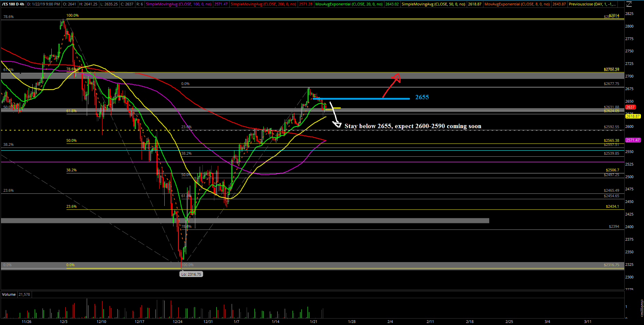Click the close value C: 2637
The image size is (644, 325).
coord(127,4)
